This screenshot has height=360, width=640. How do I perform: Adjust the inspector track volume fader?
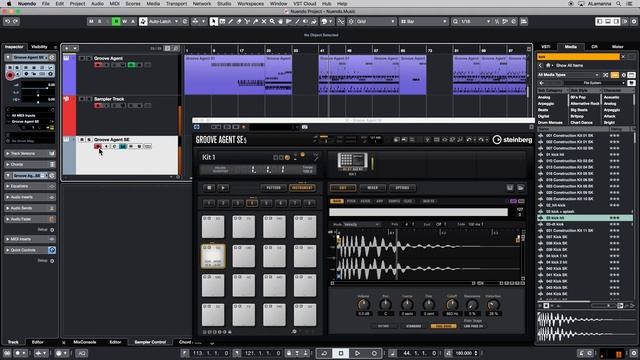pos(38,87)
